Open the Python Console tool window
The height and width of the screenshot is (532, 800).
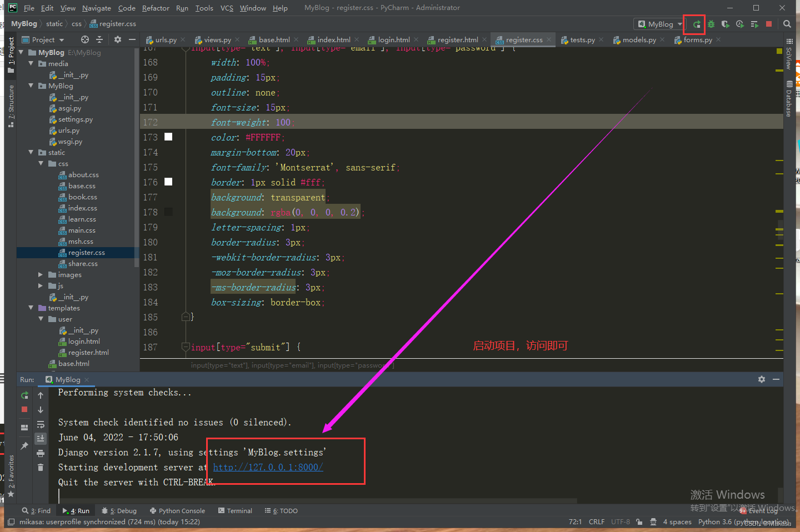pos(178,510)
